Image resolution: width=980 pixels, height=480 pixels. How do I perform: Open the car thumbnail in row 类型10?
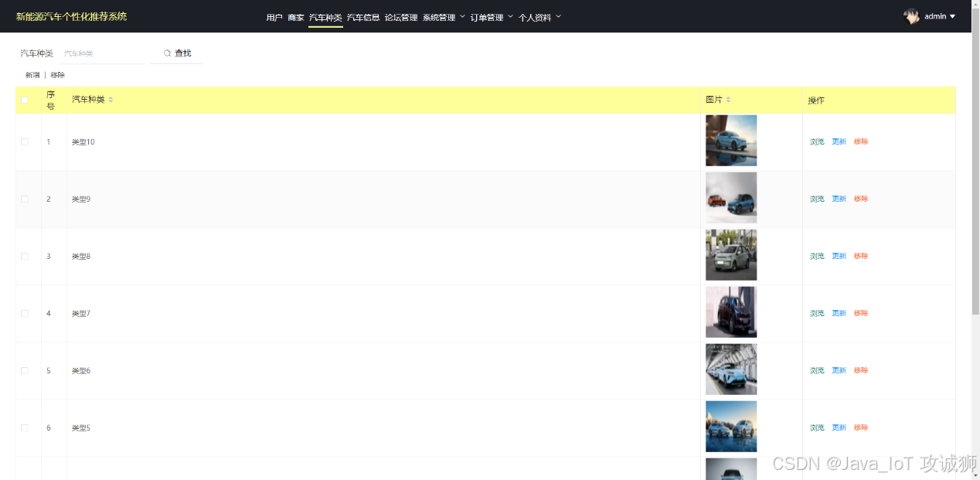pos(731,141)
